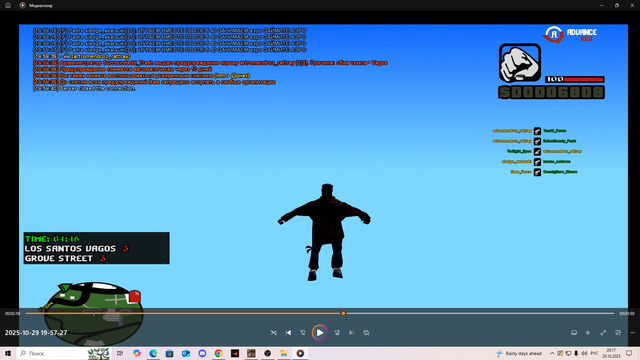Open the subtitles and captions icon
Viewport: 640px width, 360px height.
click(574, 333)
